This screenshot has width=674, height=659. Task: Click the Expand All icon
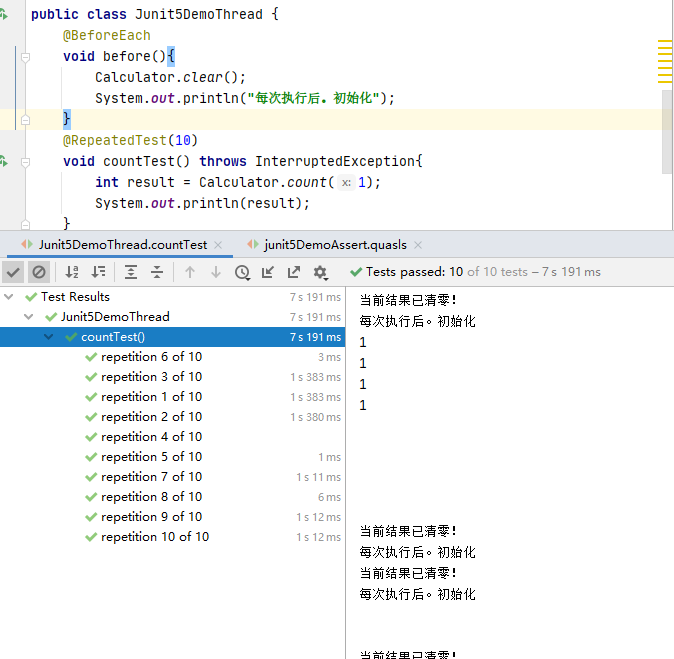[131, 272]
